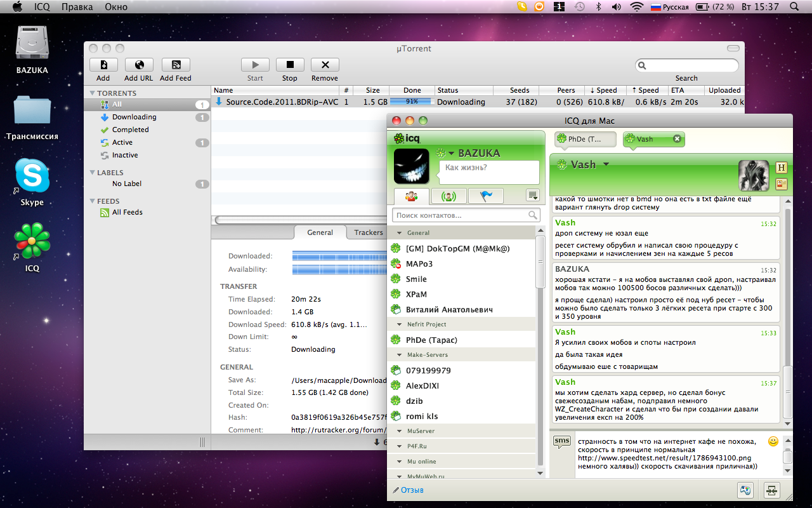The width and height of the screenshot is (812, 508).
Task: Click Add URL globe icon in µTorrent
Action: pos(139,65)
